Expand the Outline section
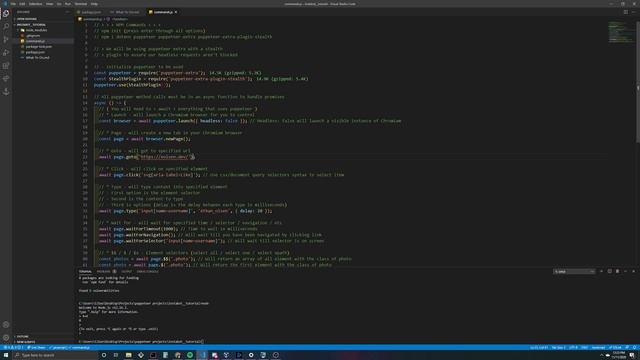 pyautogui.click(x=43, y=337)
